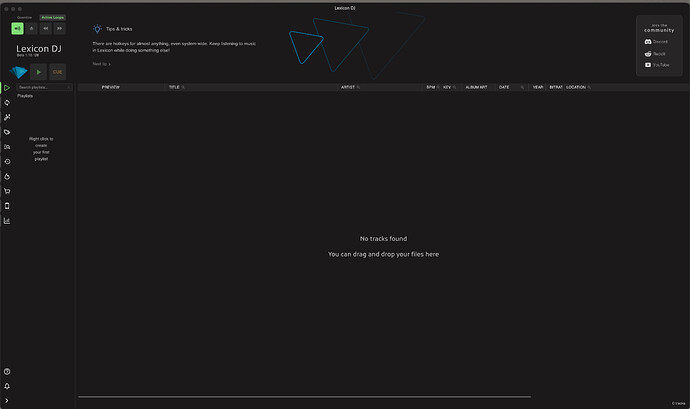Click the search icon beside the TITLE column
690x409 pixels.
point(183,87)
